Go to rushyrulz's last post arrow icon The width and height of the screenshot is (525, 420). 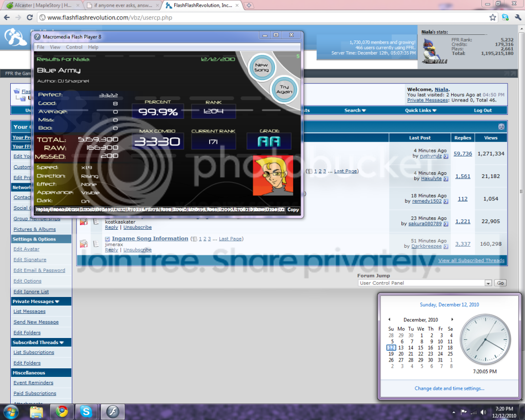[446, 156]
